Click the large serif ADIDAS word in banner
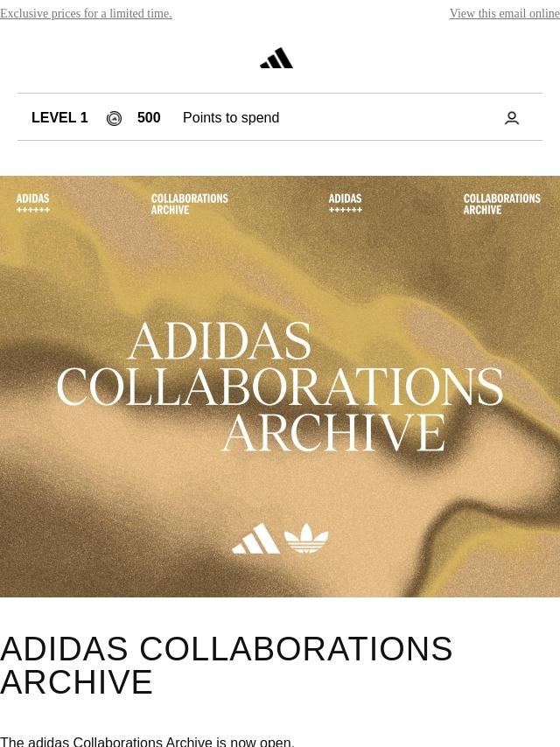Image resolution: width=560 pixels, height=747 pixels. (x=220, y=340)
